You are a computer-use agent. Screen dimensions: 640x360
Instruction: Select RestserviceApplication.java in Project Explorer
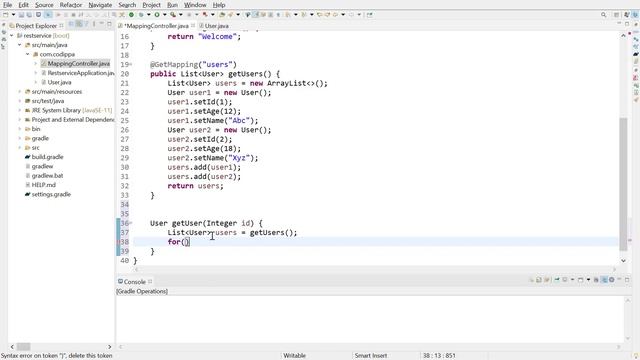click(78, 73)
